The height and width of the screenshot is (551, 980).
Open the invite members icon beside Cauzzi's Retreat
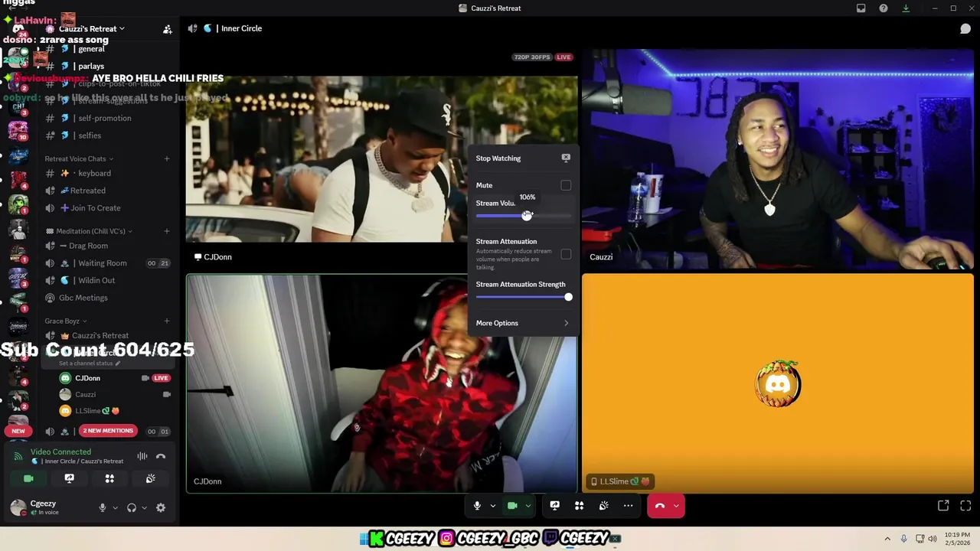(167, 29)
